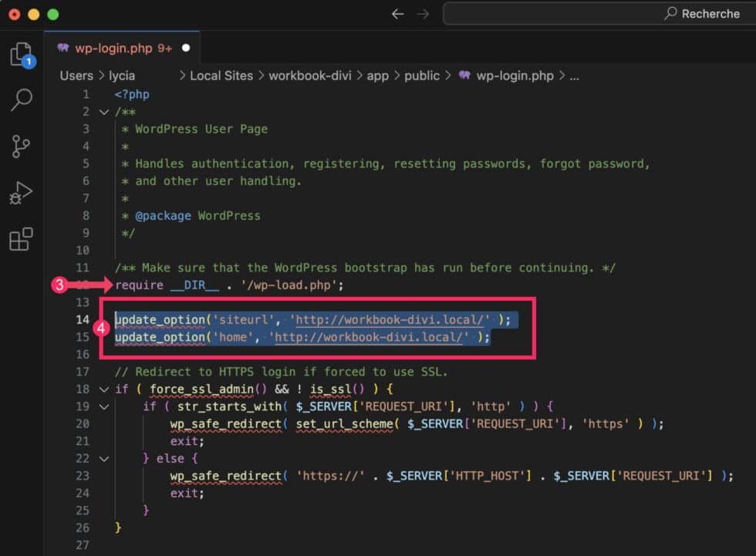Navigate forward with the forward arrow
The height and width of the screenshot is (556, 756).
(422, 13)
